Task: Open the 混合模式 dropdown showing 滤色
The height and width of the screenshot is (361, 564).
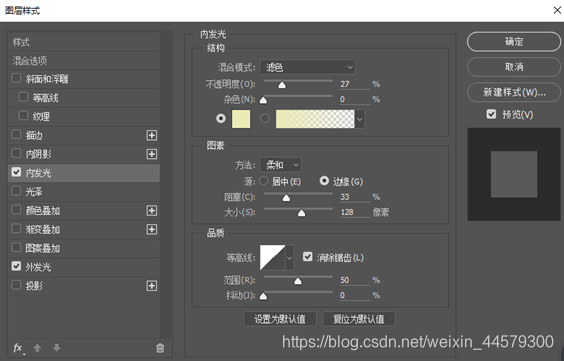Action: click(308, 67)
